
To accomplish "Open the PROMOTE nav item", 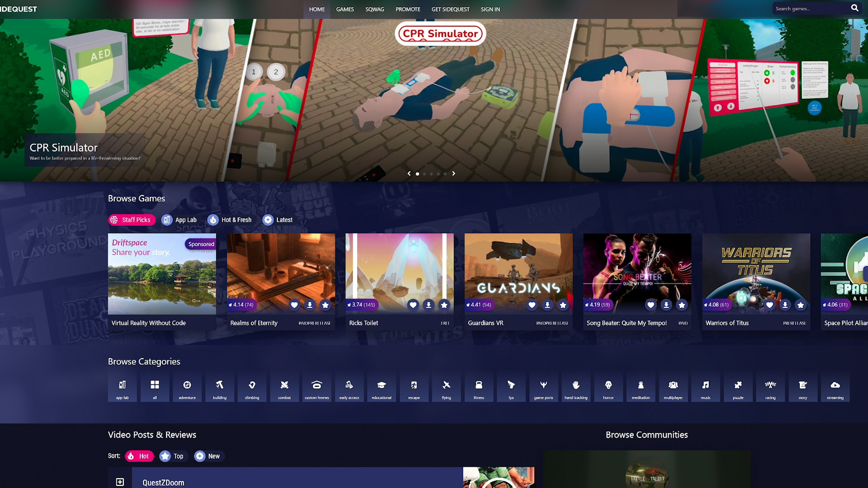I will (x=408, y=9).
